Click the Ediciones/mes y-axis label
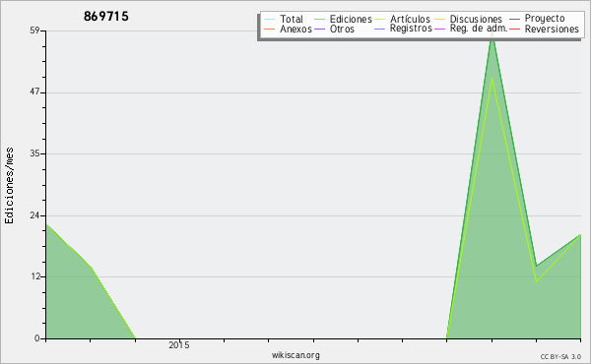Image resolution: width=591 pixels, height=364 pixels. point(9,186)
